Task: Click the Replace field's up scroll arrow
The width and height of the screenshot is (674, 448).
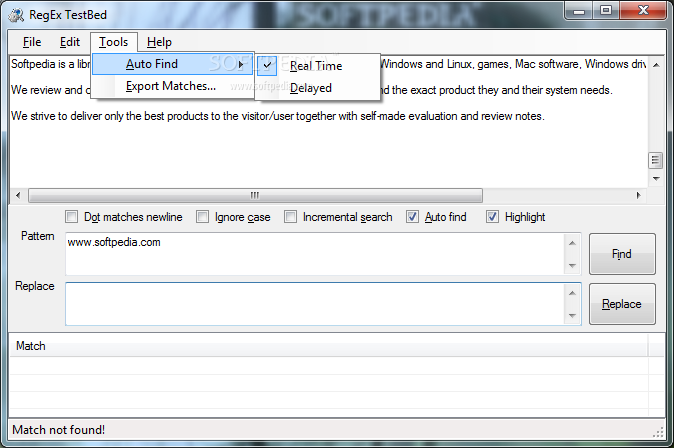Action: click(x=572, y=293)
